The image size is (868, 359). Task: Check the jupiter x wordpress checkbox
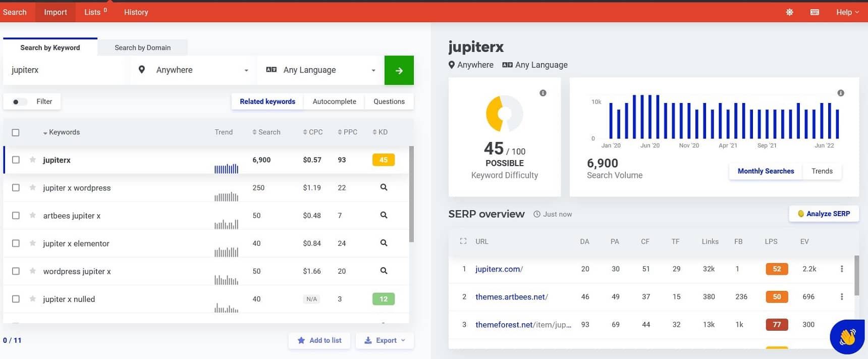click(x=16, y=187)
